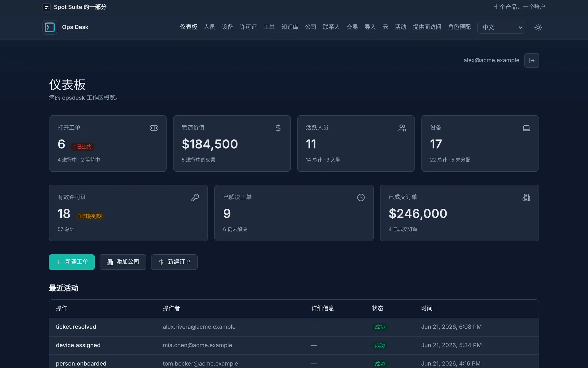Click the people icon in 活跃人员 card
This screenshot has width=588, height=368.
[402, 128]
